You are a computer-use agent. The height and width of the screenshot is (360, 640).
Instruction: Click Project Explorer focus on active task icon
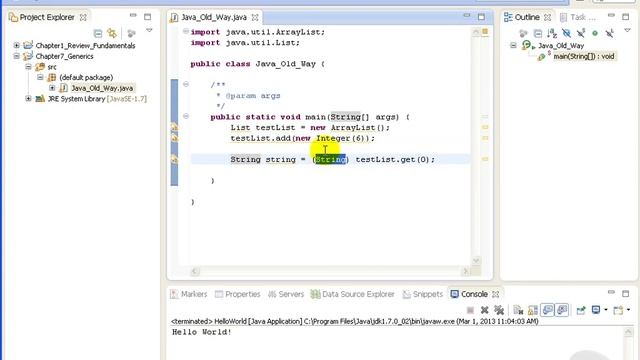131,33
